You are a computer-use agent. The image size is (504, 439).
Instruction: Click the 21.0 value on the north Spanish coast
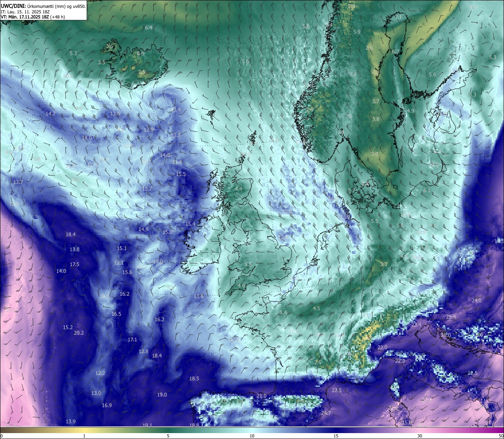point(261,396)
